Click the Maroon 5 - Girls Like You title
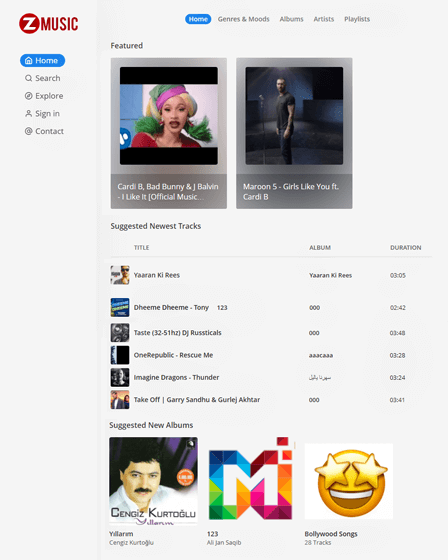Screen dimensions: 448x560 point(291,191)
